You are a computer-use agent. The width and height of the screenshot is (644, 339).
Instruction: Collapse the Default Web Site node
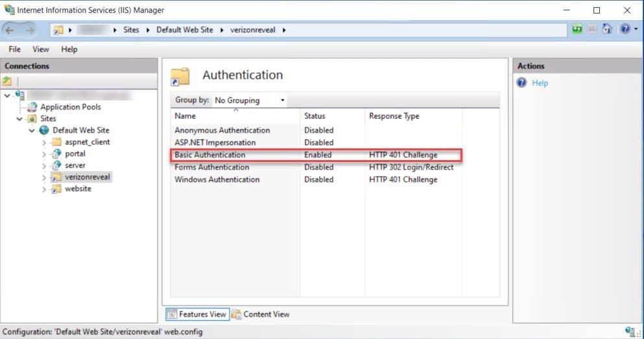point(32,131)
